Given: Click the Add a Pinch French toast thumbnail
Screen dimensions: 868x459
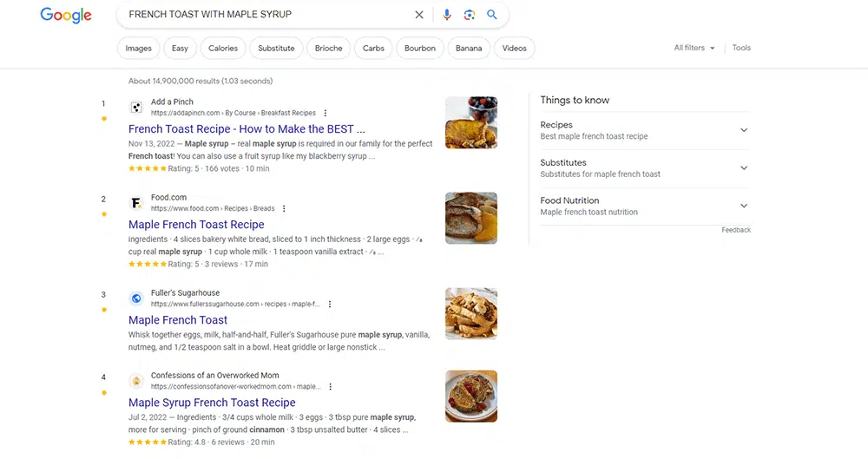Looking at the screenshot, I should 471,122.
